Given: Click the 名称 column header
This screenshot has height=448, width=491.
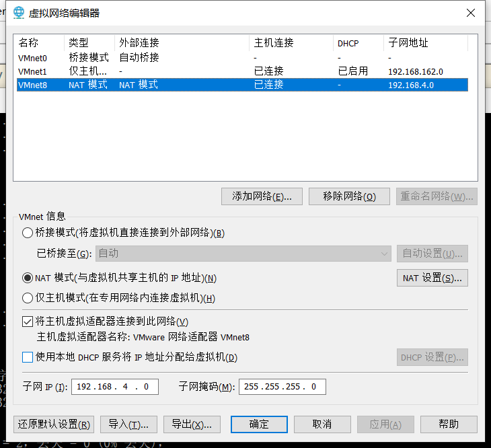Looking at the screenshot, I should [40, 42].
